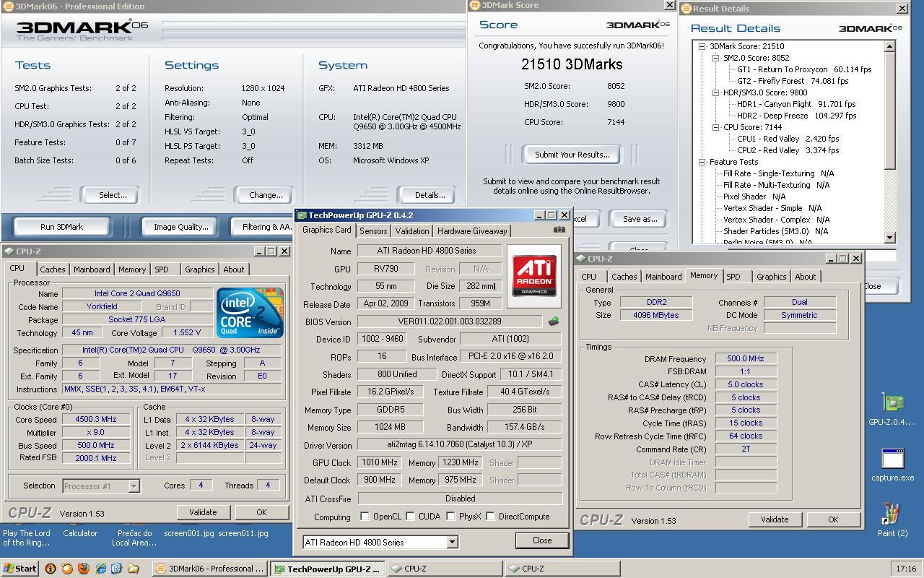Click the Run 3DMark button
This screenshot has height=578, width=924.
[x=62, y=227]
